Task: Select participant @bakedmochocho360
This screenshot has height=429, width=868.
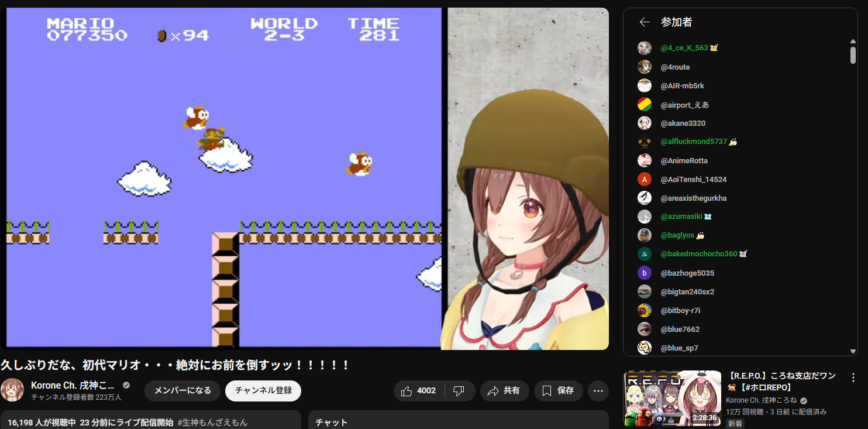Action: [698, 254]
